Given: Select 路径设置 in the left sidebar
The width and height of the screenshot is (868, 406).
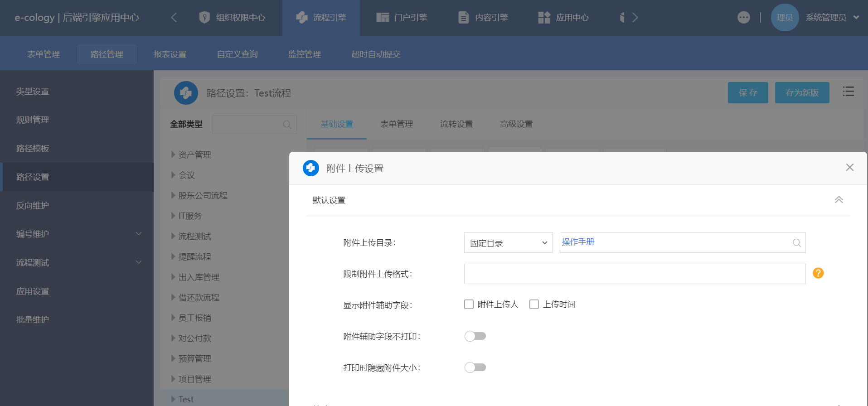Looking at the screenshot, I should 77,177.
